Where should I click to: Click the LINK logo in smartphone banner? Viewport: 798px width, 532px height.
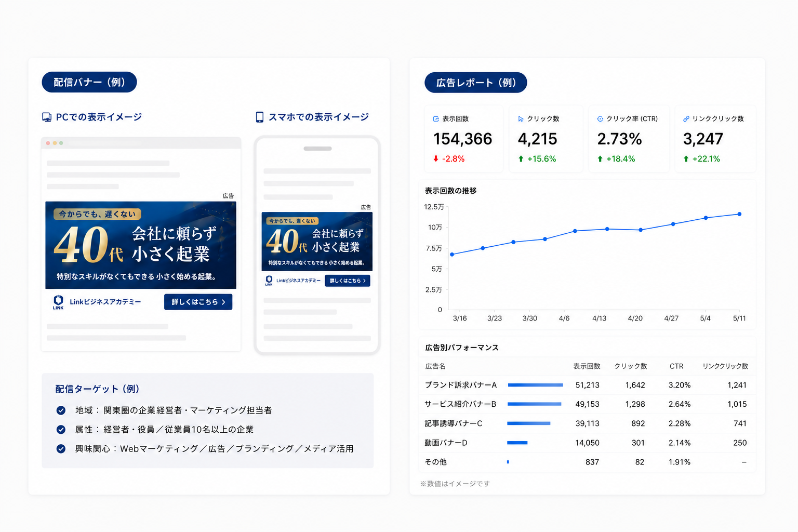coord(269,281)
